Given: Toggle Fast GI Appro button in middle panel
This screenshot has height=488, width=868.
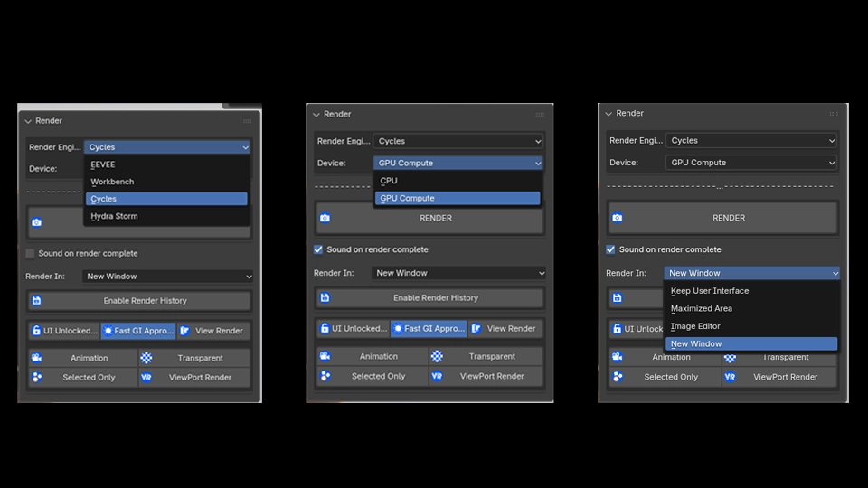Looking at the screenshot, I should click(x=429, y=328).
